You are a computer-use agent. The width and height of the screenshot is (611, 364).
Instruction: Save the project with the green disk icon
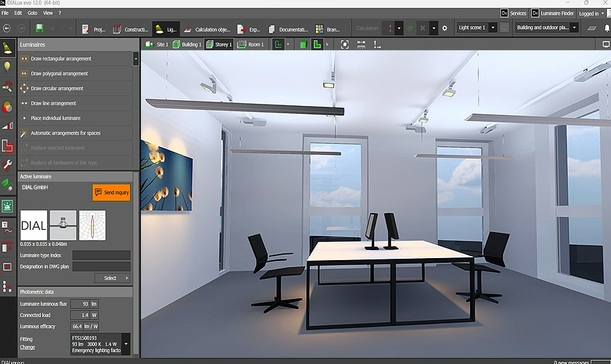(40, 28)
